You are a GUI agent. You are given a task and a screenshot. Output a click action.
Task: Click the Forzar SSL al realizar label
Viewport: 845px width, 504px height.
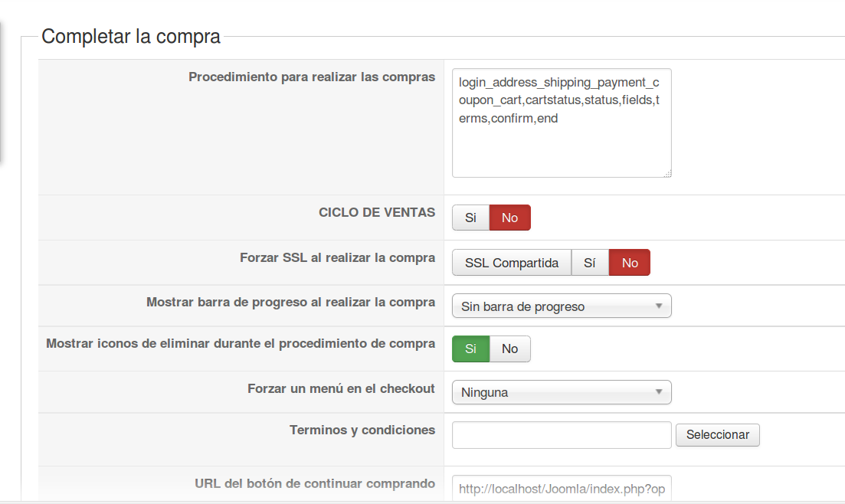[337, 257]
